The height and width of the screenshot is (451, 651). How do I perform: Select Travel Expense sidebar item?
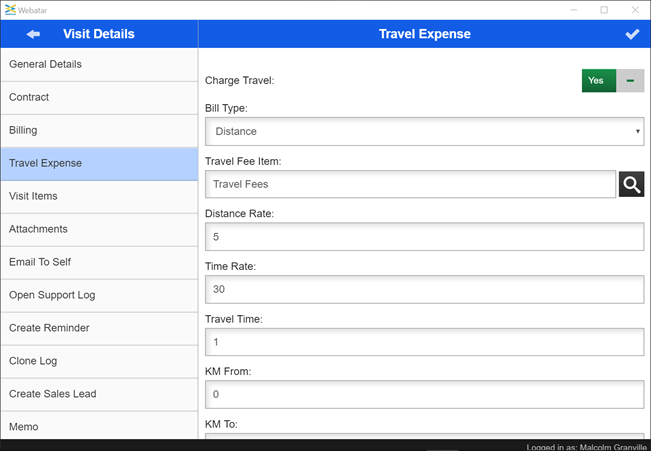tap(99, 164)
